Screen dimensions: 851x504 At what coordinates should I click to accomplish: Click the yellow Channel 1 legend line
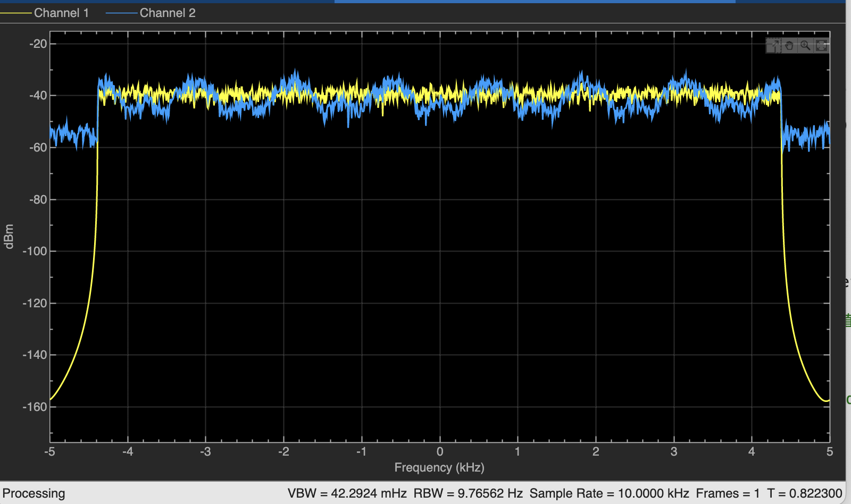(x=16, y=13)
